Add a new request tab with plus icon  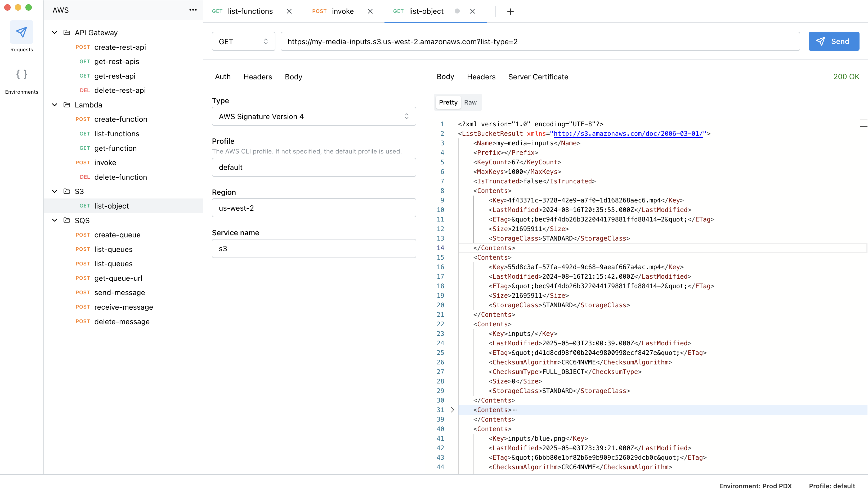tap(511, 12)
